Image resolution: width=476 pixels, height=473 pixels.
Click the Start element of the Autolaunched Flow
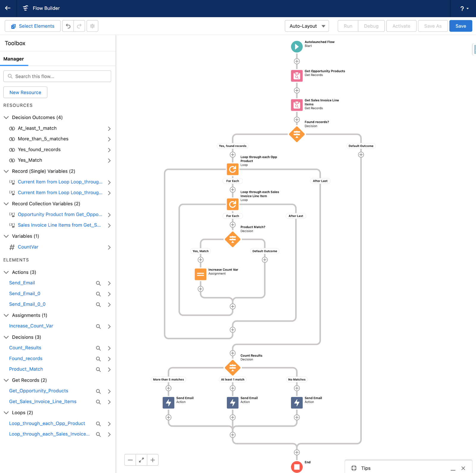[296, 46]
